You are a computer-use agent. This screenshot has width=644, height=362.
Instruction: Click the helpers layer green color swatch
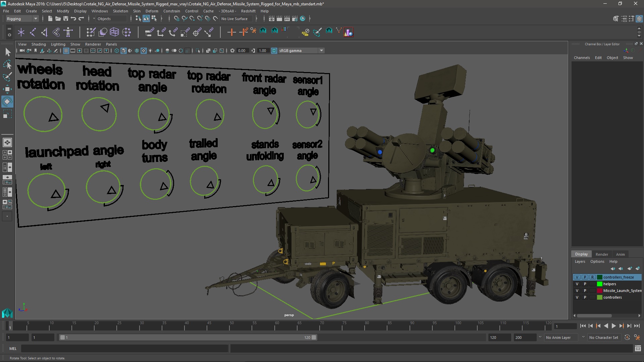599,284
